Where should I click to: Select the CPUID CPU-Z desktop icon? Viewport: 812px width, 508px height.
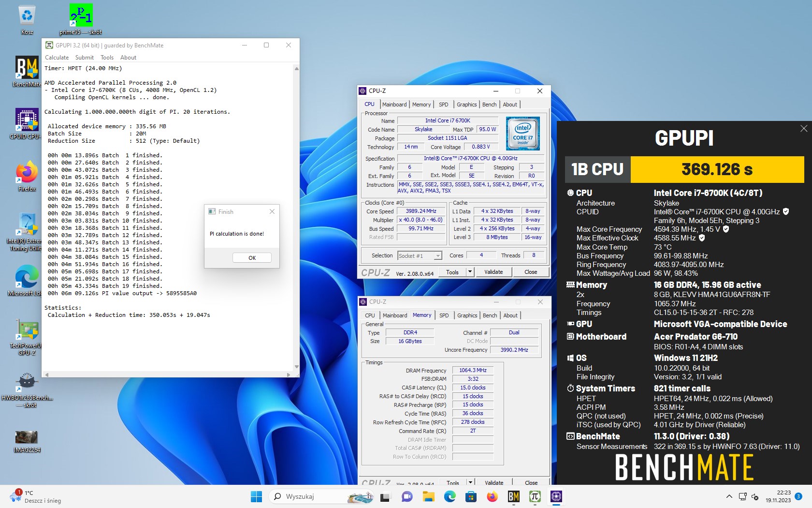click(27, 124)
